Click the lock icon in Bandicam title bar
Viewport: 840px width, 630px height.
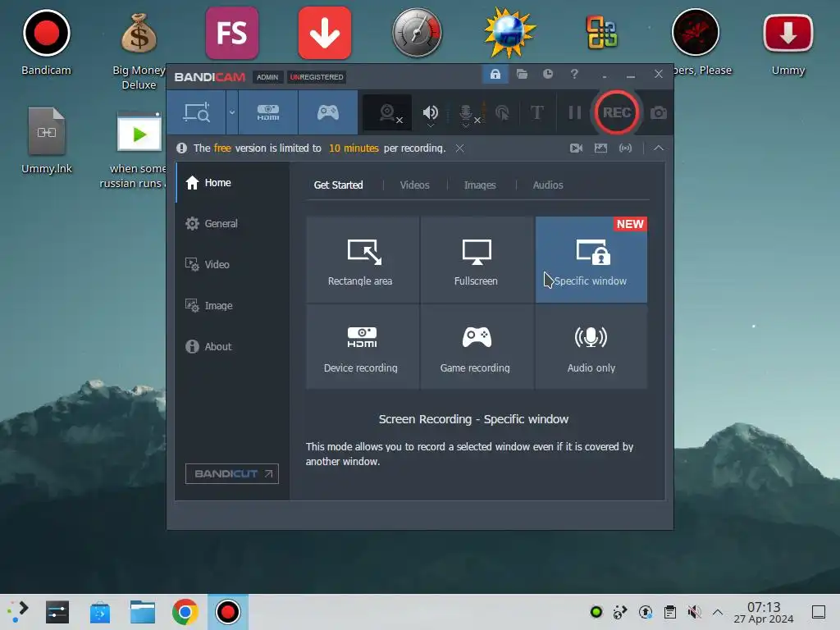pos(495,74)
